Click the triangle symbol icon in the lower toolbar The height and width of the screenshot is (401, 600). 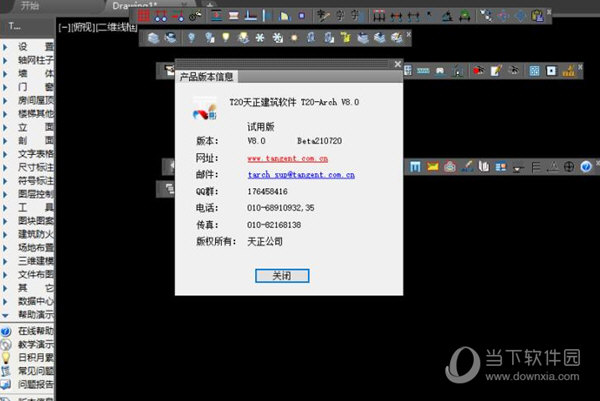553,167
